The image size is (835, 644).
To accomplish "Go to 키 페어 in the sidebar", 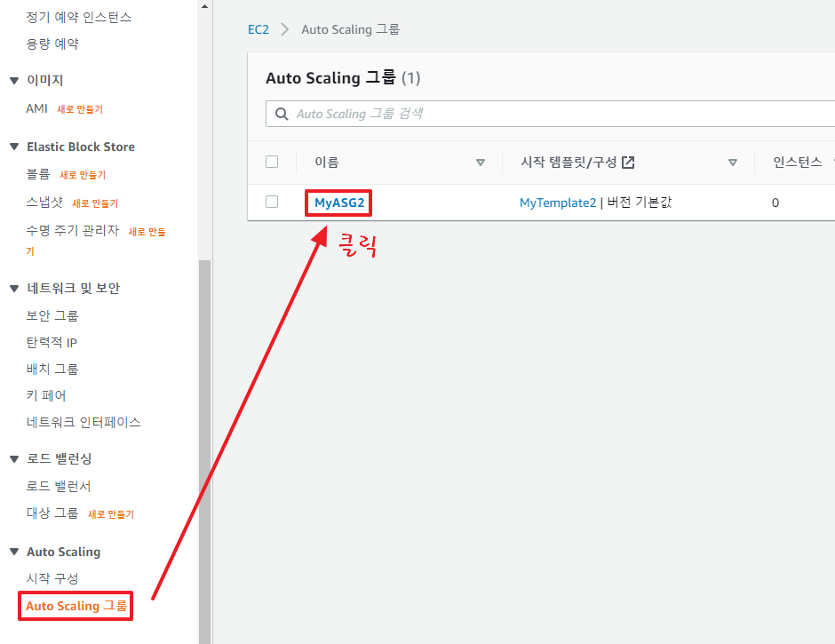I will click(x=46, y=395).
